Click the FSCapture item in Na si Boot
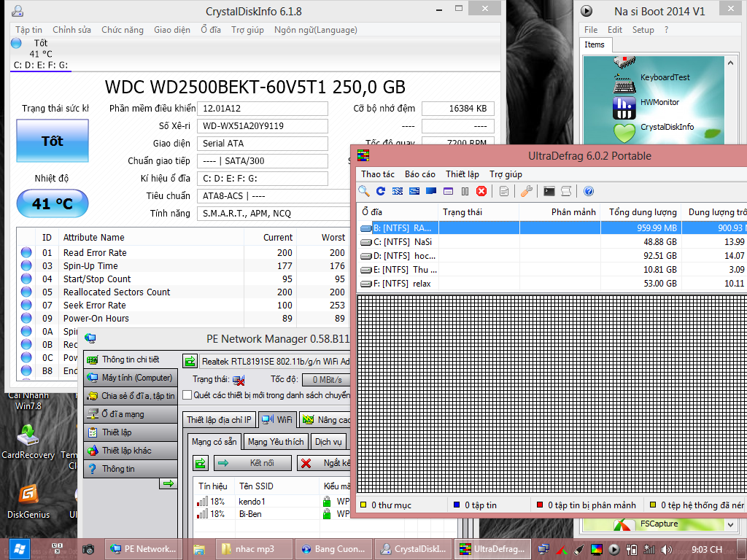Viewport: 747px width, 560px height. pos(659,524)
